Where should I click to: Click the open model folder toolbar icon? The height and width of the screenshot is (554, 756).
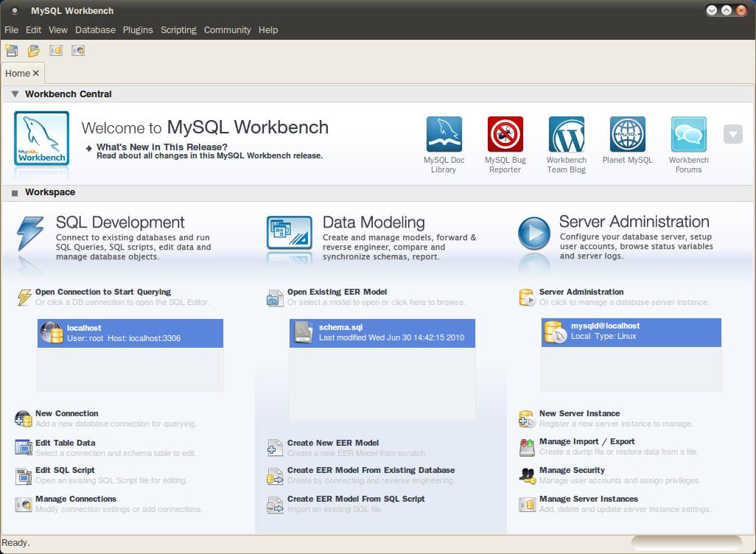pyautogui.click(x=34, y=50)
